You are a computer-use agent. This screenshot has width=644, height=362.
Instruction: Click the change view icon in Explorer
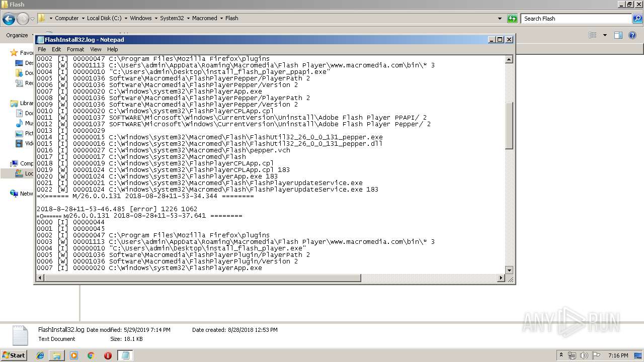[x=593, y=35]
